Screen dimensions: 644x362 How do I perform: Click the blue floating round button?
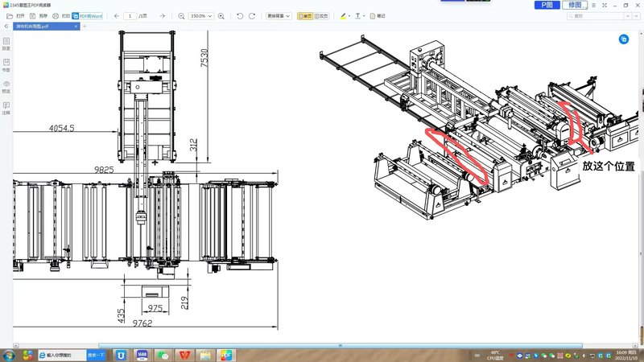pos(623,39)
